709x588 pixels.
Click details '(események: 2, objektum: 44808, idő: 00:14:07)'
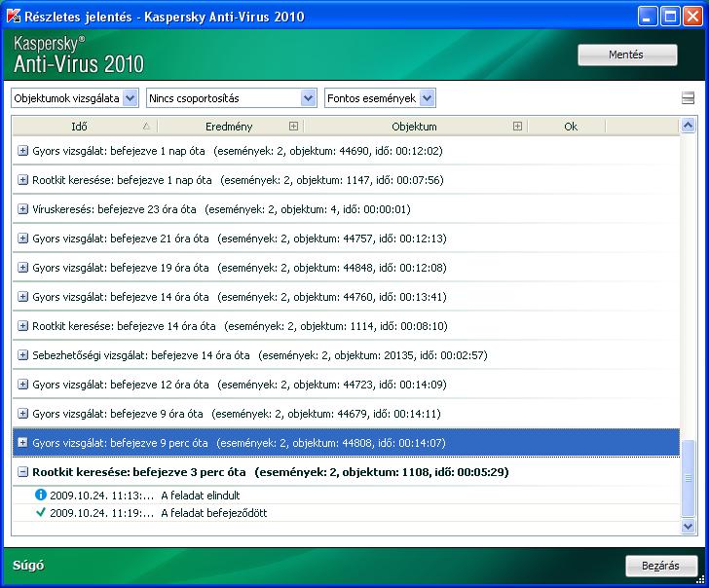pos(331,443)
